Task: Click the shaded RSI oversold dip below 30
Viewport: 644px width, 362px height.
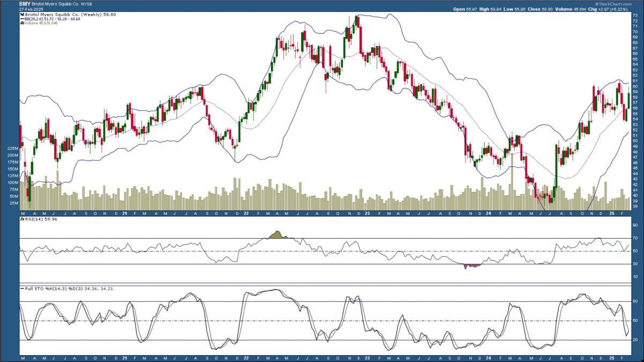Action: click(472, 265)
